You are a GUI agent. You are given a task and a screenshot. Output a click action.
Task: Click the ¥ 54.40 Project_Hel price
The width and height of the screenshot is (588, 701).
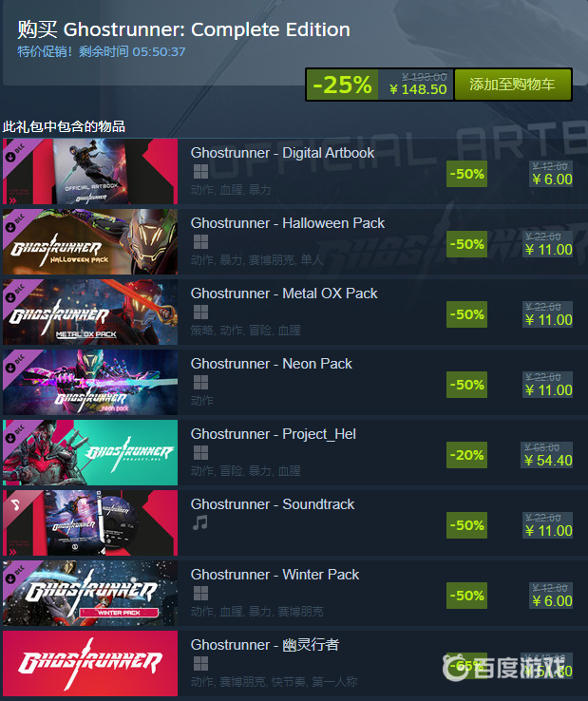548,461
